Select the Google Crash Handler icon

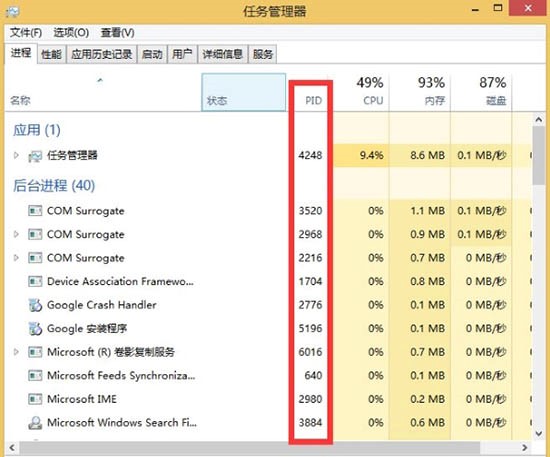pyautogui.click(x=35, y=305)
